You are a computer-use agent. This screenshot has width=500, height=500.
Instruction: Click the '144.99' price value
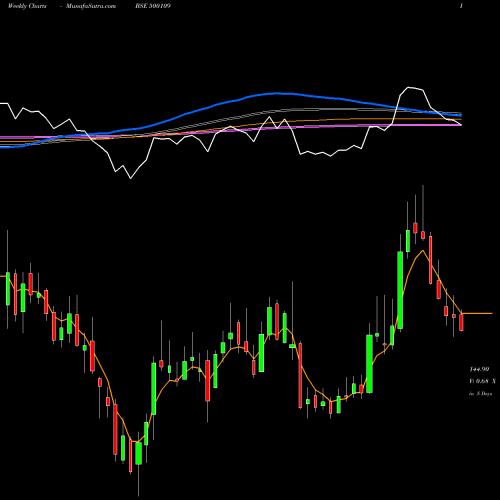coord(479,369)
